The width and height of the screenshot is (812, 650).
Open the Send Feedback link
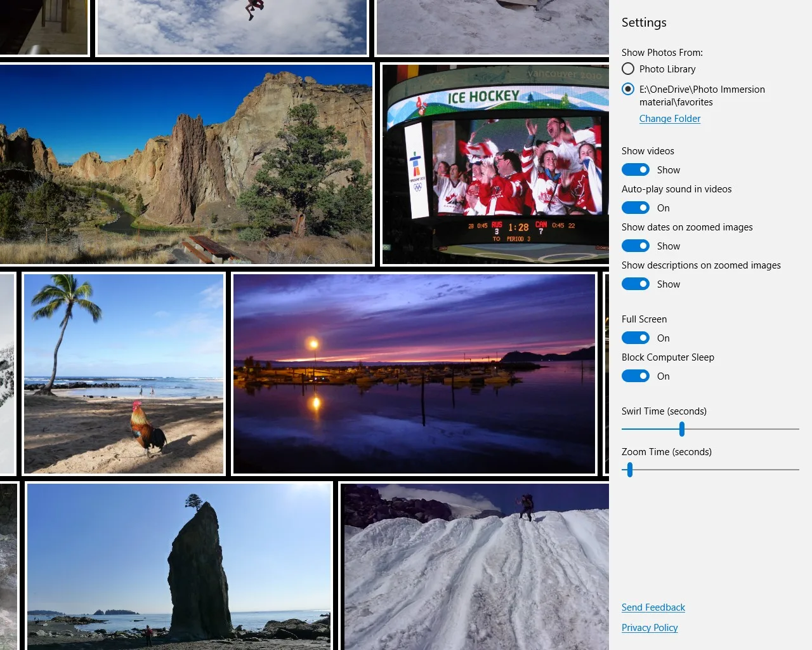(x=653, y=607)
